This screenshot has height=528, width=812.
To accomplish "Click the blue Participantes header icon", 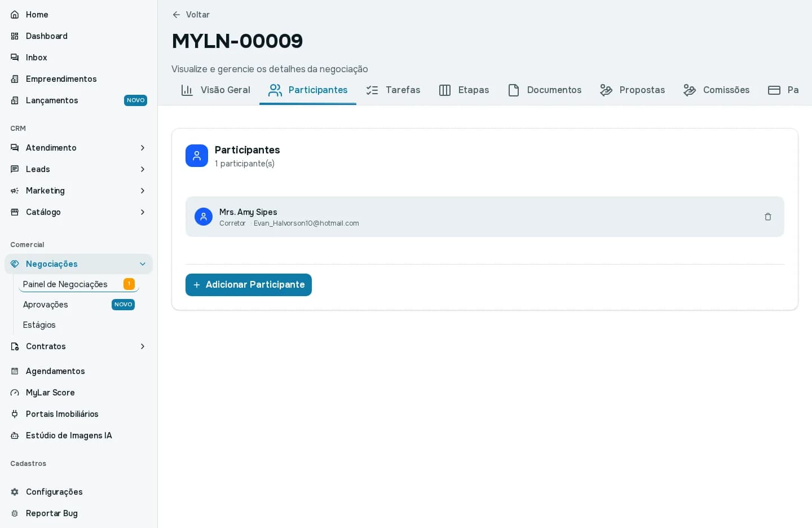I will 197,156.
